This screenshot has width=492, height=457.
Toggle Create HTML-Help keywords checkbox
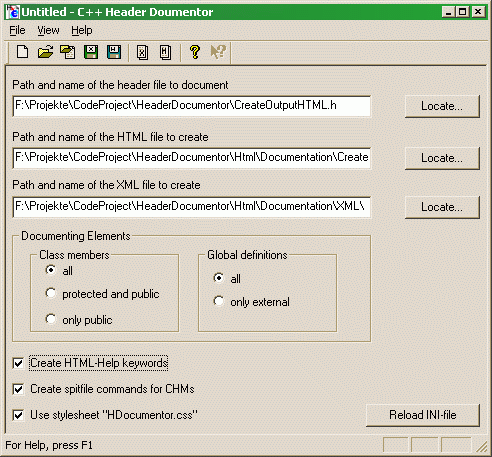coord(18,363)
